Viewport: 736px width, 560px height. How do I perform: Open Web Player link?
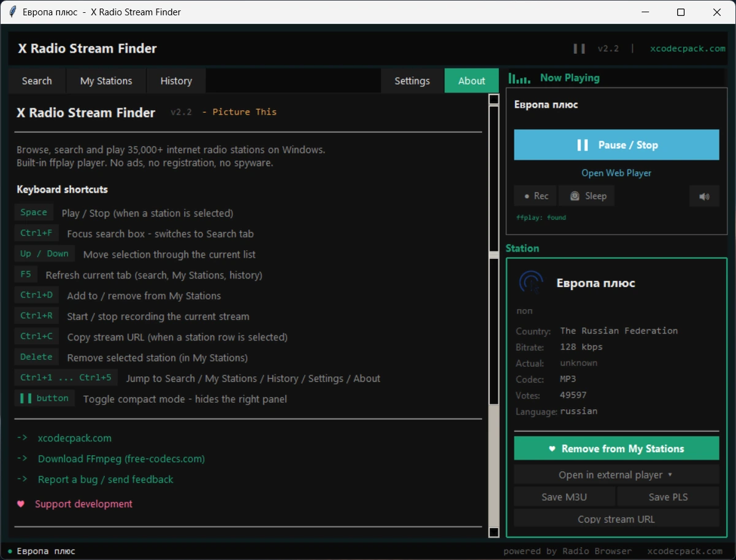(616, 173)
